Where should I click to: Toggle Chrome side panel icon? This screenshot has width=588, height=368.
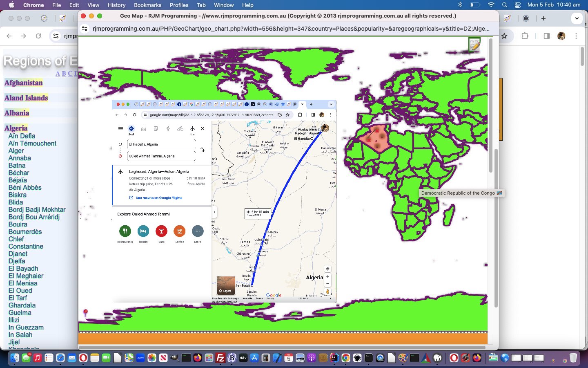click(547, 36)
